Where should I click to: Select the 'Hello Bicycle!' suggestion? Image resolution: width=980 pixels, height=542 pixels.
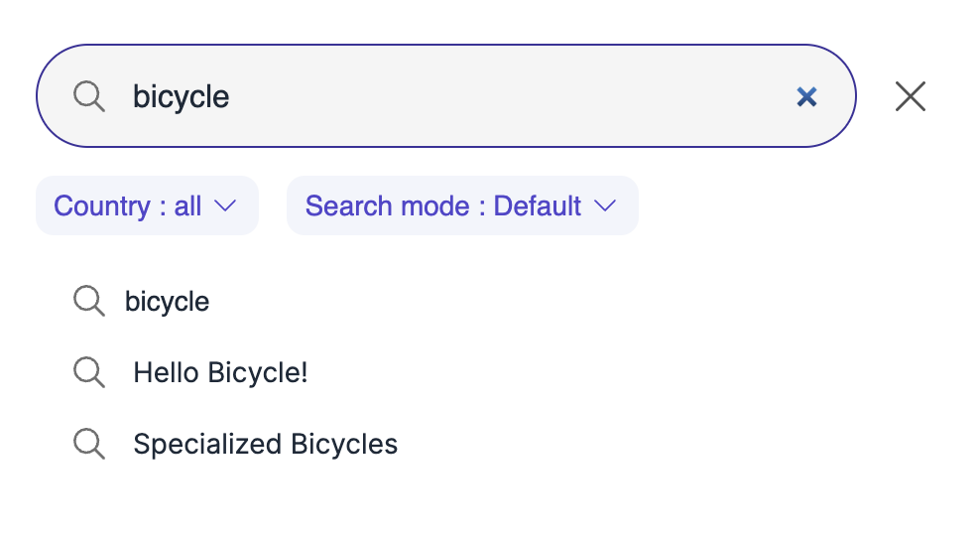click(x=220, y=373)
